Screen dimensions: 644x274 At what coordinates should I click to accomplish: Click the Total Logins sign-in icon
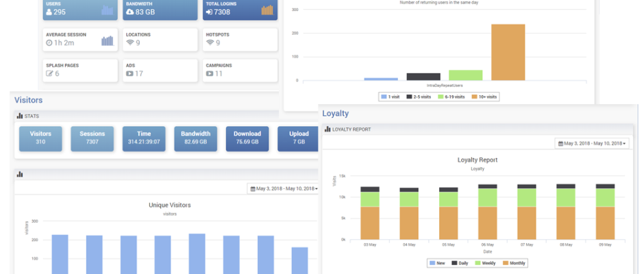(x=209, y=12)
